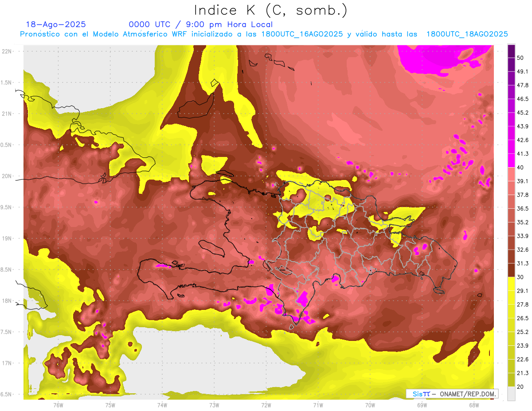
Task: Click the colorbar value "37.8"
Action: pyautogui.click(x=523, y=195)
